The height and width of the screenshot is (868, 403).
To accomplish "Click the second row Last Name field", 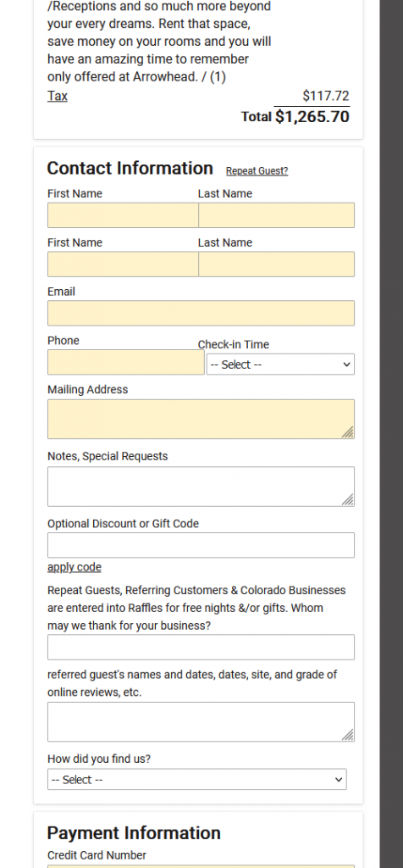I will click(x=276, y=264).
